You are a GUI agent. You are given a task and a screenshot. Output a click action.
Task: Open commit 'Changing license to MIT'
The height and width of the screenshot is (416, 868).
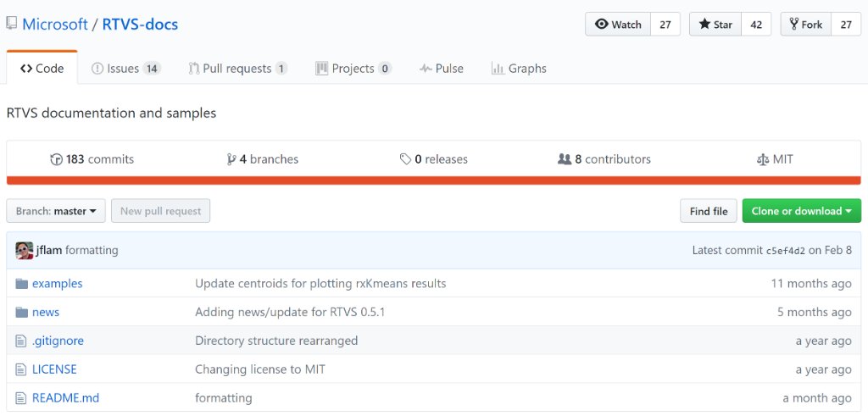pyautogui.click(x=260, y=369)
